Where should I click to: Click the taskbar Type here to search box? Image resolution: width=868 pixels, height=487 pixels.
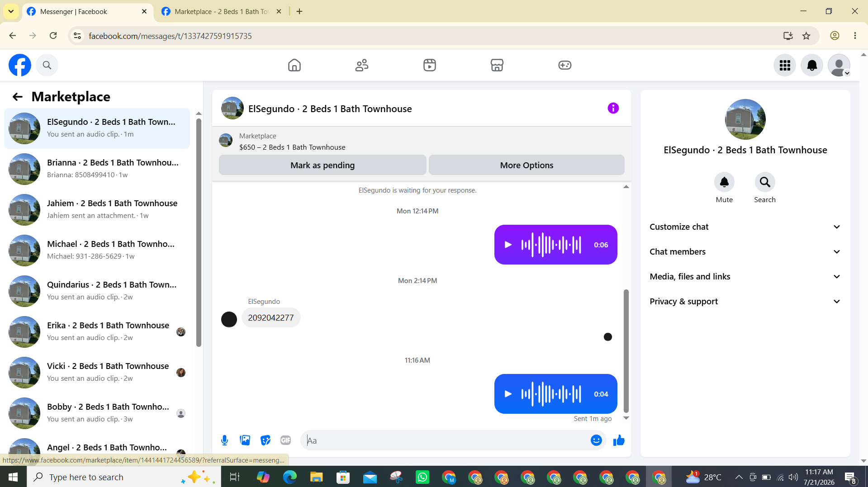124,477
